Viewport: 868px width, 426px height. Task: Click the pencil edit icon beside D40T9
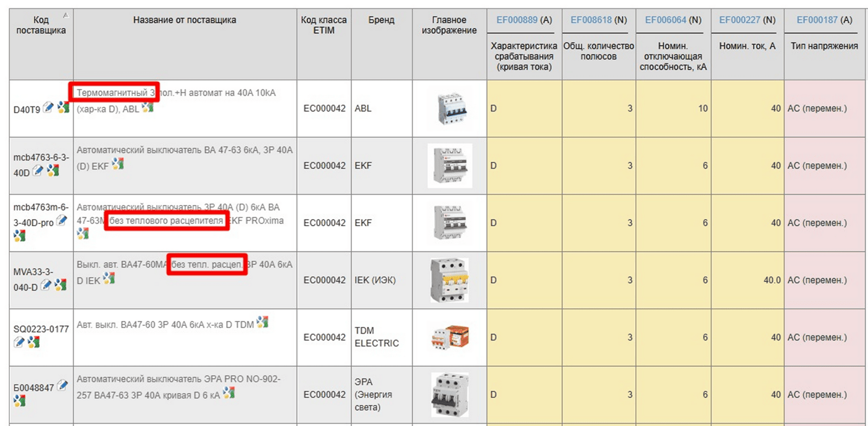tap(48, 108)
